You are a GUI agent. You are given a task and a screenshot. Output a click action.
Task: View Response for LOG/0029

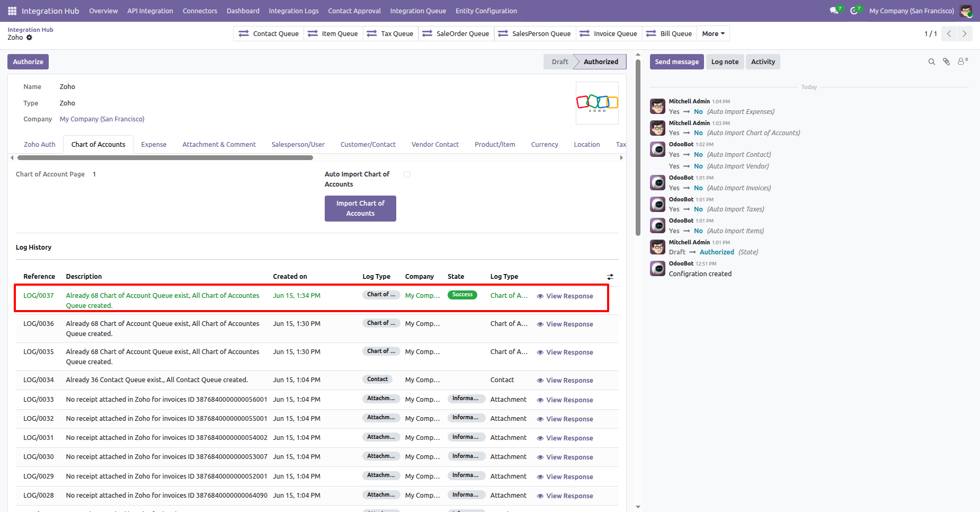(565, 477)
